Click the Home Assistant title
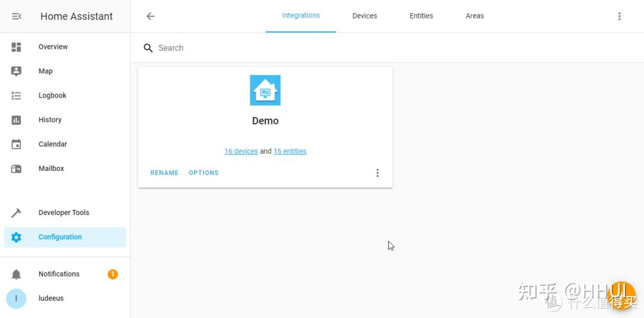 pos(76,17)
